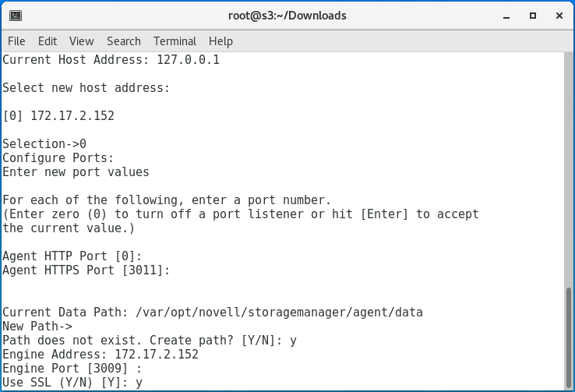The height and width of the screenshot is (392, 575).
Task: Open the Search menu
Action: 124,41
